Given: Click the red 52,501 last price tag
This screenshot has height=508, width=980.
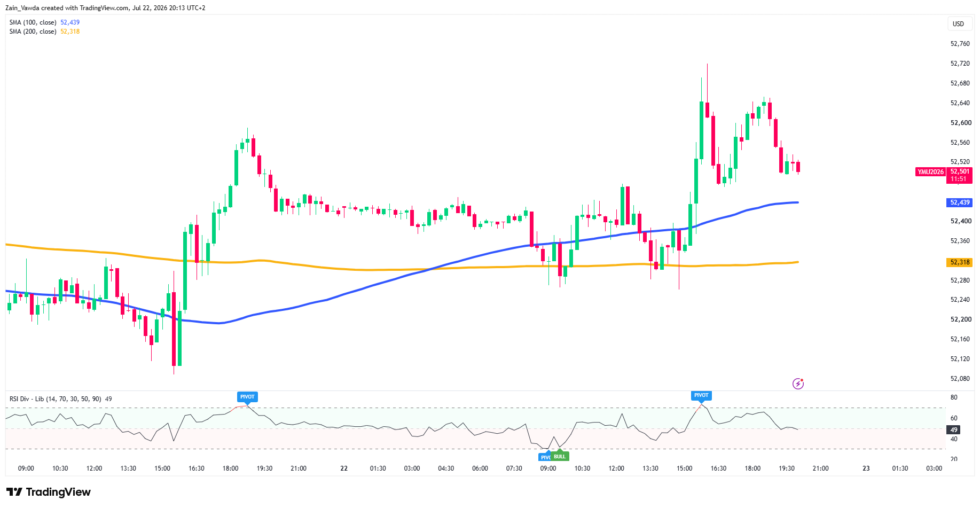Looking at the screenshot, I should point(960,175).
